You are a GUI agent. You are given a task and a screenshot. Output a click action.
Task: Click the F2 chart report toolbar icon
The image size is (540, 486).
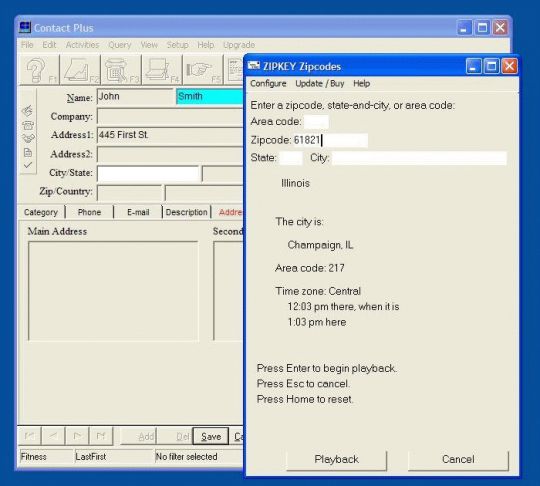[x=80, y=70]
